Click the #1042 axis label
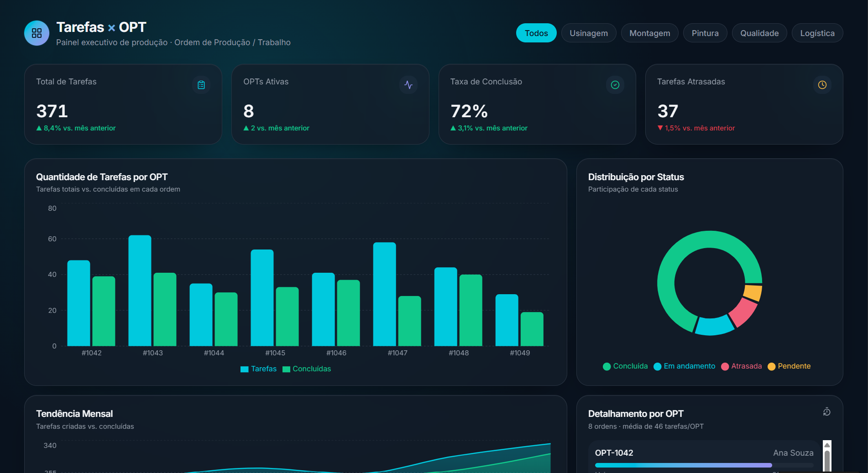This screenshot has width=868, height=473. point(91,353)
